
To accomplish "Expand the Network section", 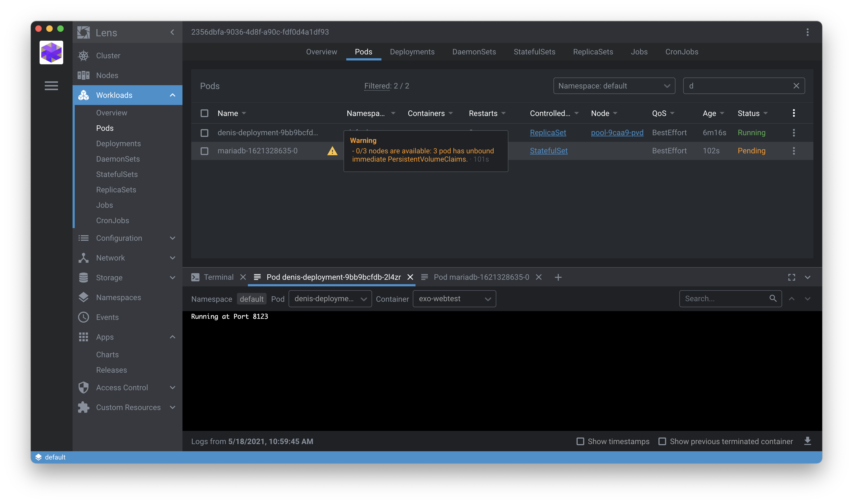I will tap(173, 258).
